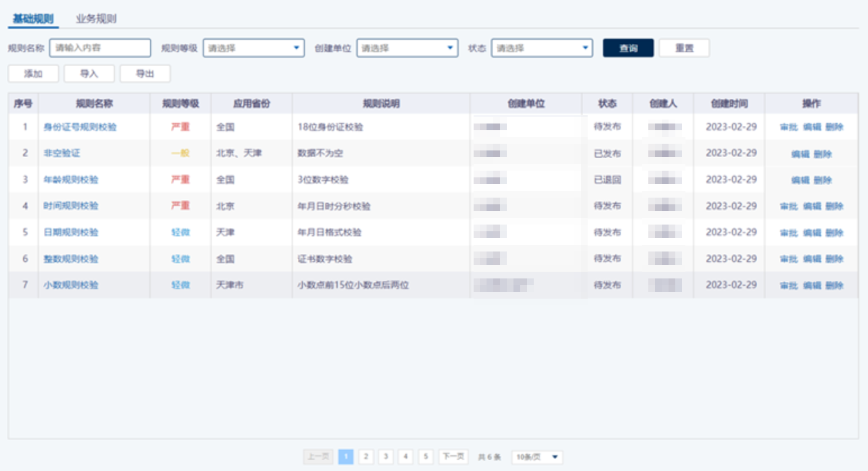Click the 下一页 next page button
868x471 pixels.
point(453,456)
